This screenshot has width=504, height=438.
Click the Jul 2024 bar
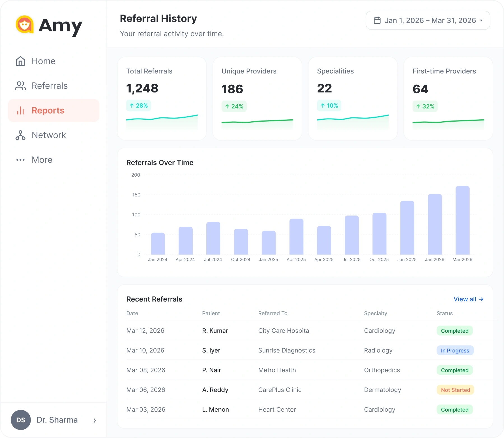pos(213,238)
